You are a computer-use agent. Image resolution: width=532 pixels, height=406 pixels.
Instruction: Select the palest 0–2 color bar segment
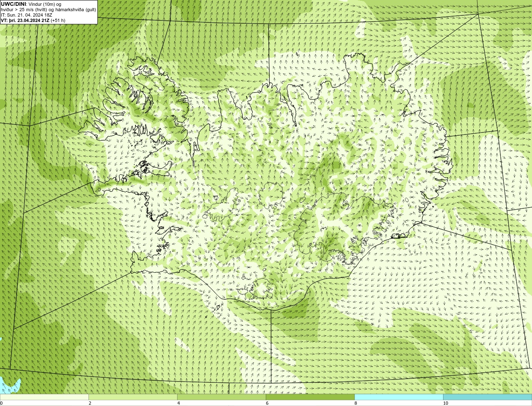tap(44, 397)
